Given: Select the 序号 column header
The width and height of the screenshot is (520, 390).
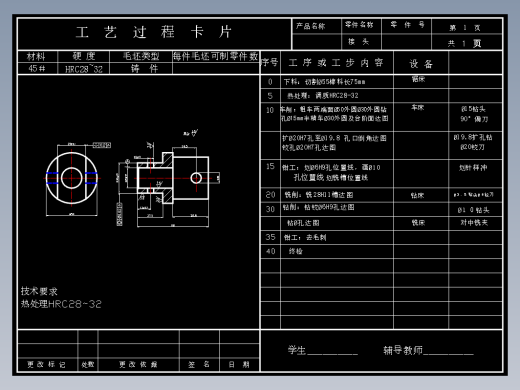Looking at the screenshot, I should click(270, 62).
